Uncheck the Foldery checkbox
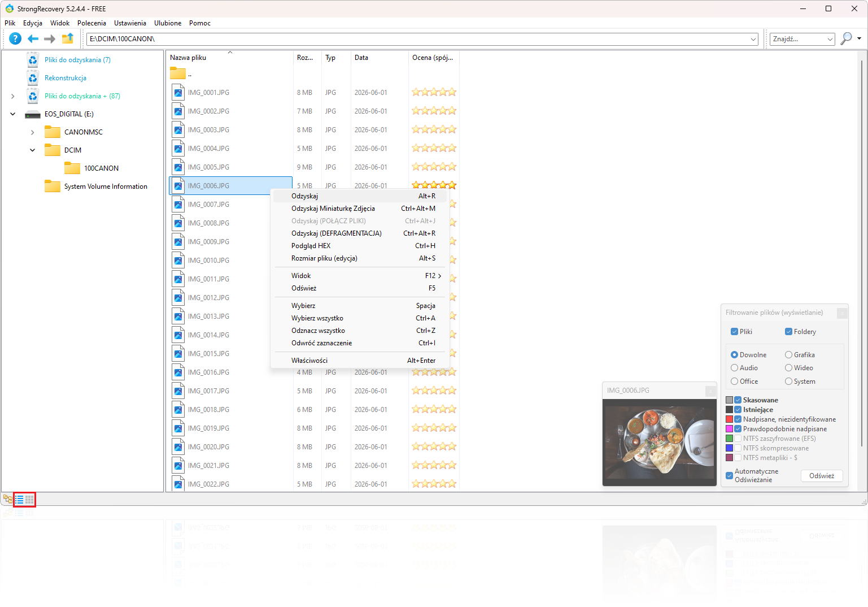This screenshot has width=868, height=607. coord(788,332)
